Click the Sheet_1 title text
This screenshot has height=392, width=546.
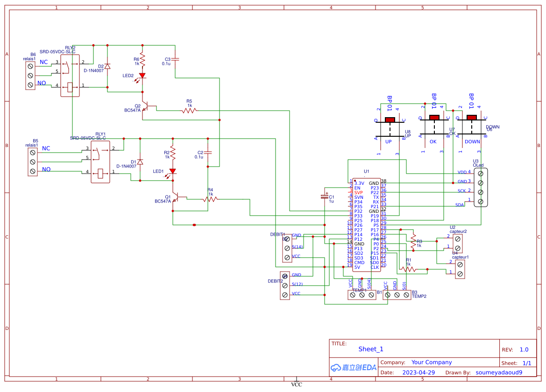coord(370,349)
